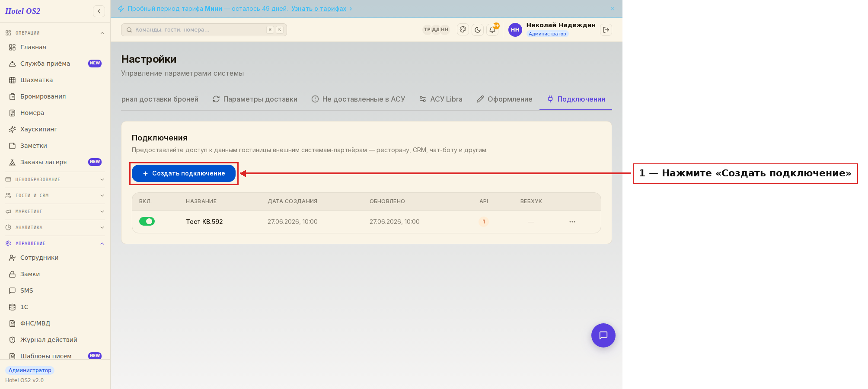This screenshot has height=389, width=868.
Task: Expand the Ценообразование section
Action: pos(55,179)
